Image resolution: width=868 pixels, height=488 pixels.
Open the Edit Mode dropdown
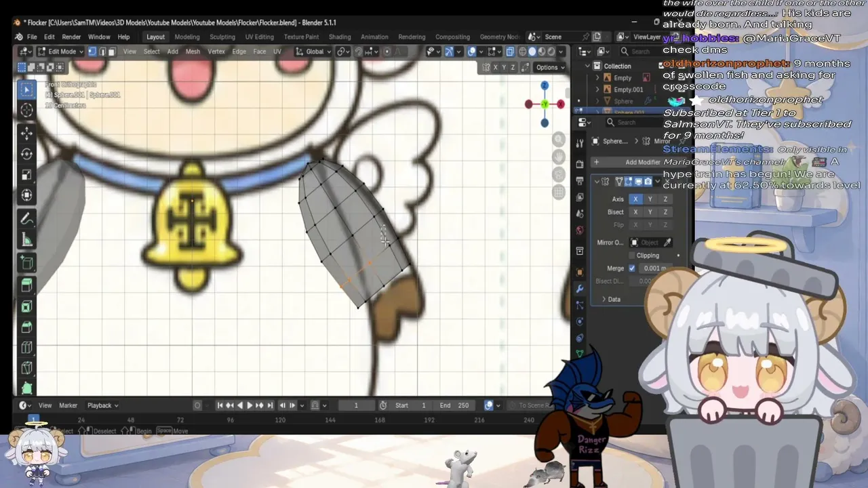(x=60, y=52)
